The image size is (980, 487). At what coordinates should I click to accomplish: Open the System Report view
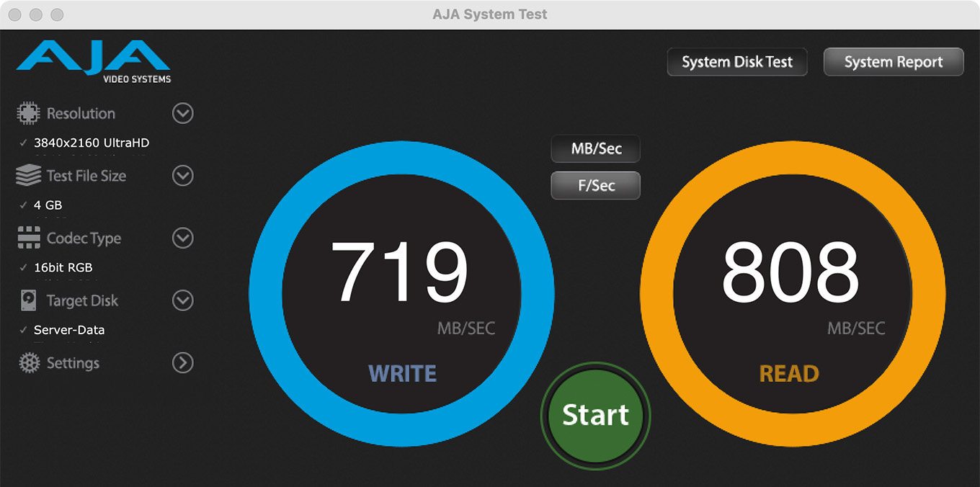pyautogui.click(x=893, y=62)
